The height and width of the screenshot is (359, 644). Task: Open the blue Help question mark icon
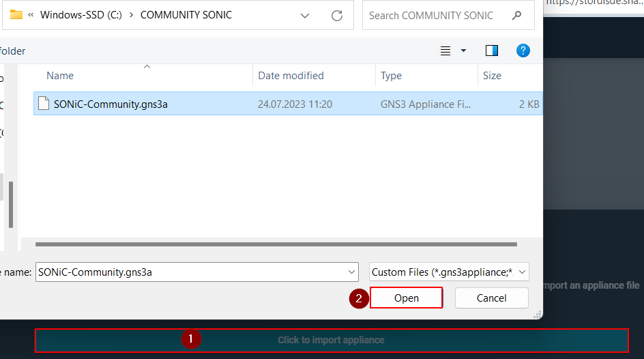(523, 51)
